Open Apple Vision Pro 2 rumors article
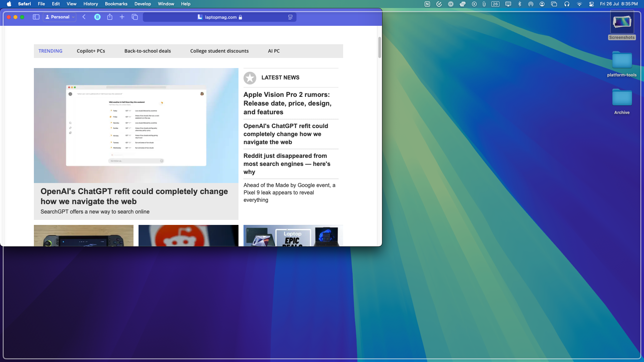The height and width of the screenshot is (362, 644). tap(287, 103)
